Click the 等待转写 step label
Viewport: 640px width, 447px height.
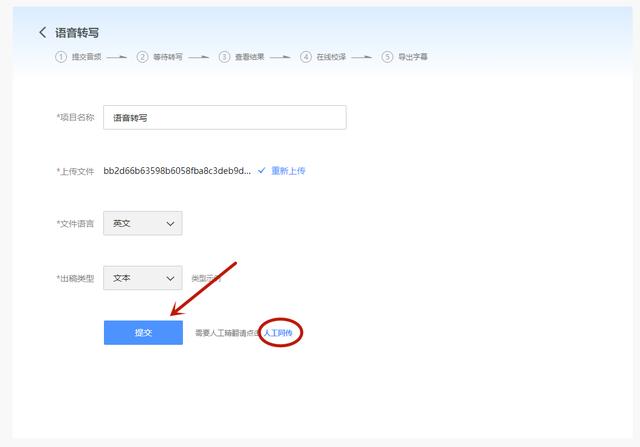168,57
